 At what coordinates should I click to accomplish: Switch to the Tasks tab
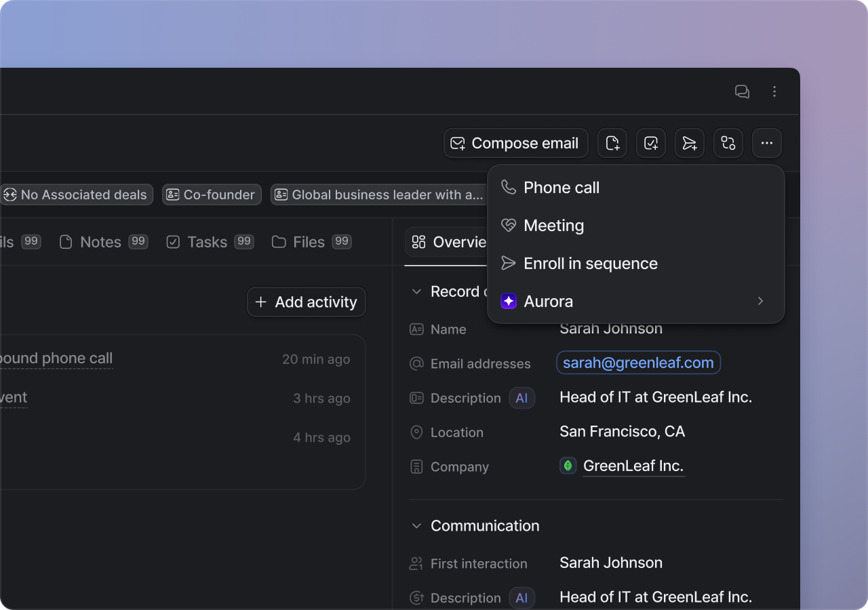point(210,242)
